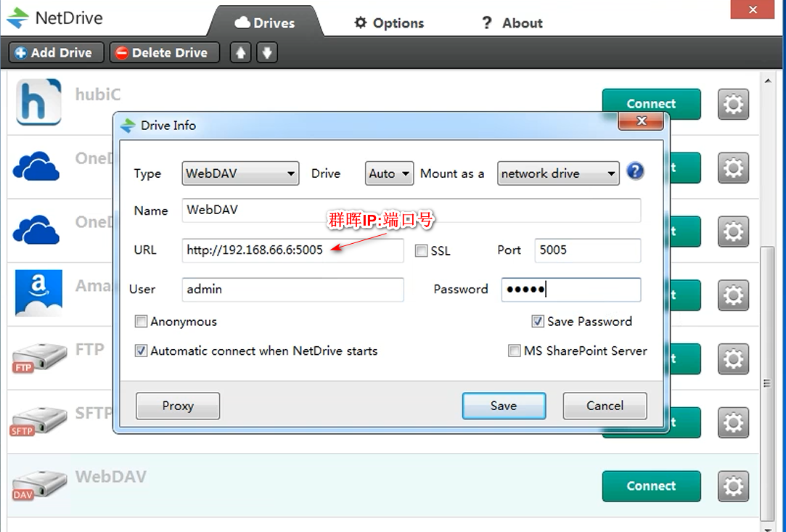Click the move drive up arrow icon
Image resolution: width=786 pixels, height=532 pixels.
[x=240, y=53]
